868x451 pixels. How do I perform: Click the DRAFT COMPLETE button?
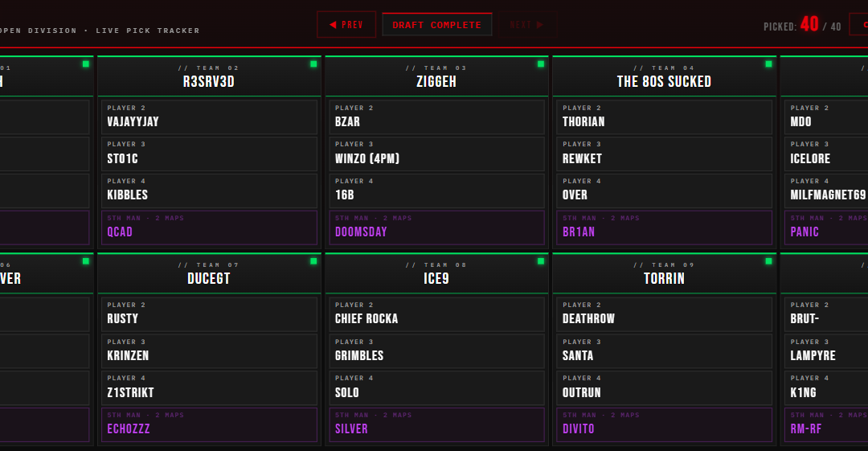[x=436, y=25]
